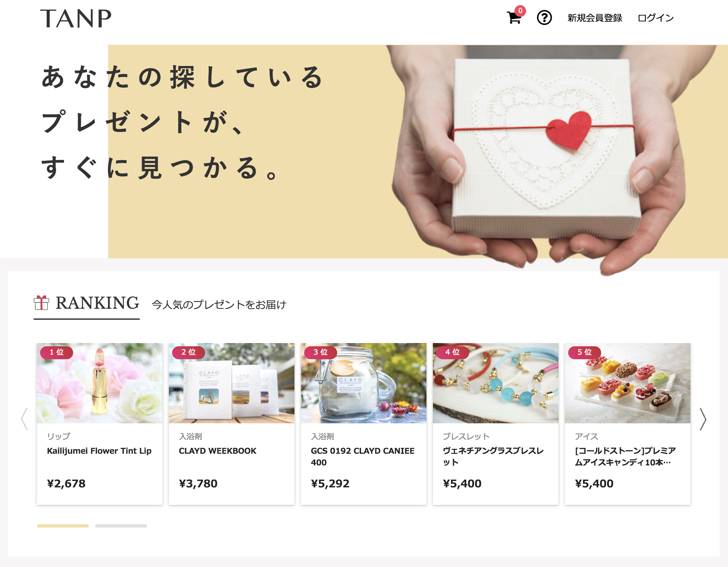Switch to the second carousel page indicator
This screenshot has height=567, width=728.
click(121, 526)
